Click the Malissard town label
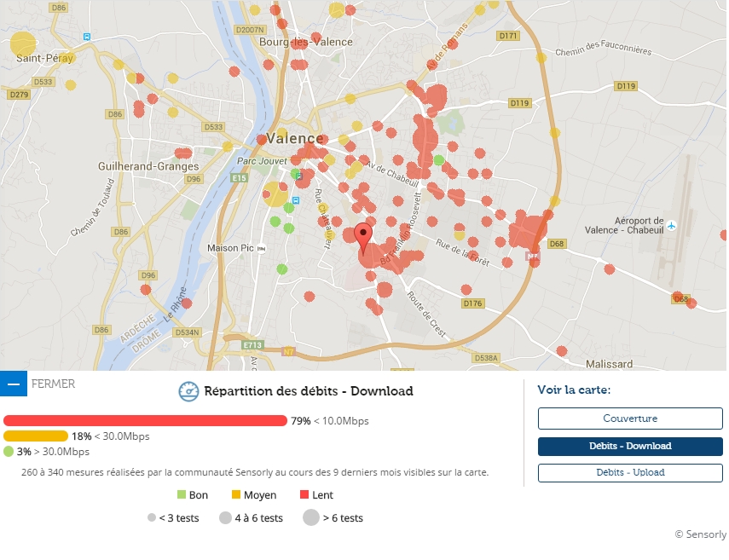This screenshot has height=560, width=729. coord(609,364)
